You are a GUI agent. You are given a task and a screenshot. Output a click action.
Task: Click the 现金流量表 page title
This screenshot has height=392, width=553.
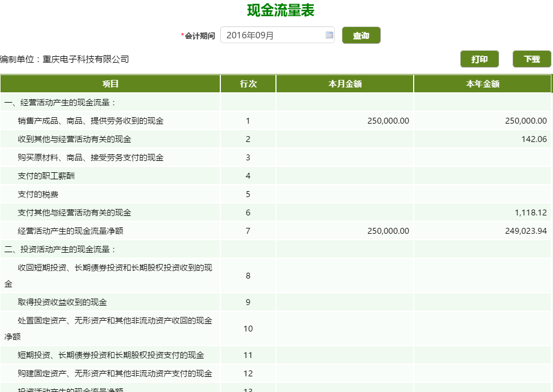280,10
